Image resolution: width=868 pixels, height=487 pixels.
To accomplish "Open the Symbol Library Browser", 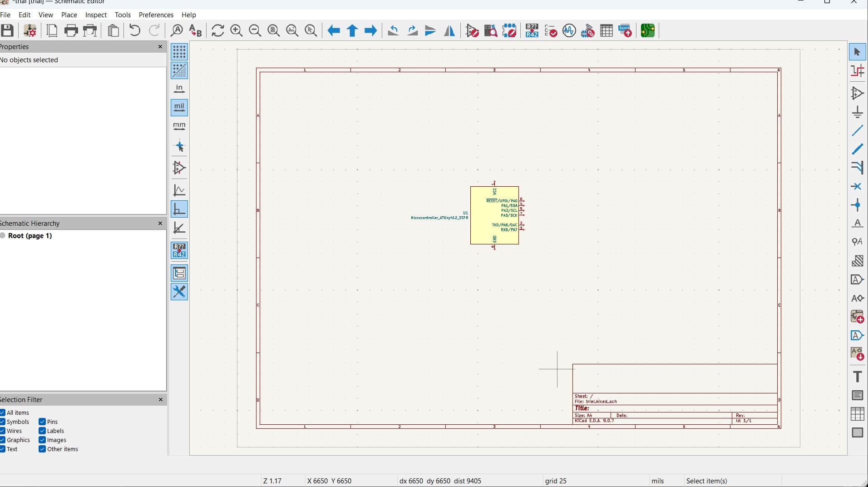I will tap(491, 30).
